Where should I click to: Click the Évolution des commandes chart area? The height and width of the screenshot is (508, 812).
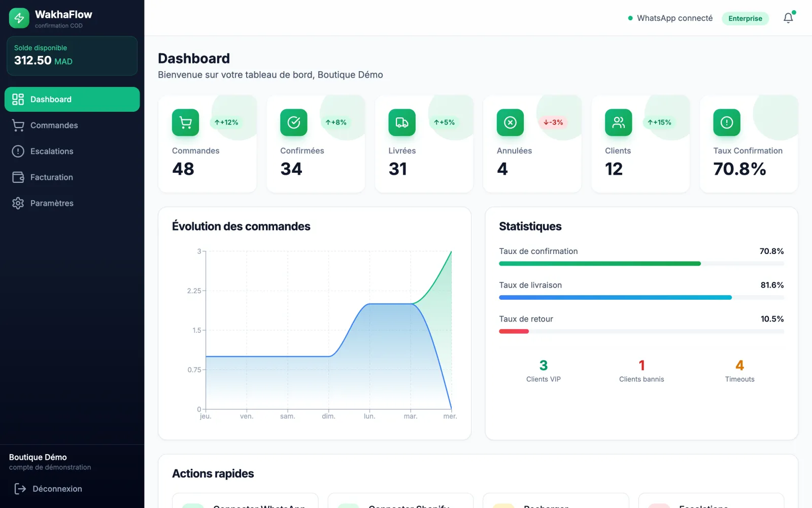pos(328,330)
